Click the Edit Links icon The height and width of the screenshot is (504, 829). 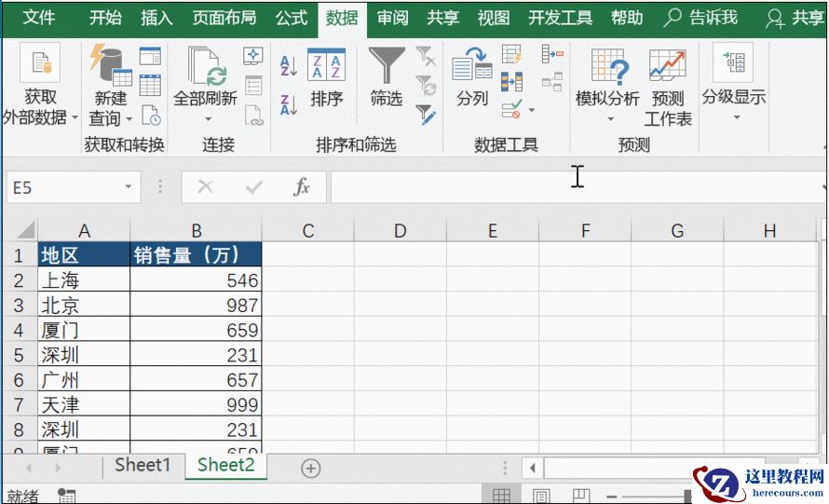click(x=253, y=116)
